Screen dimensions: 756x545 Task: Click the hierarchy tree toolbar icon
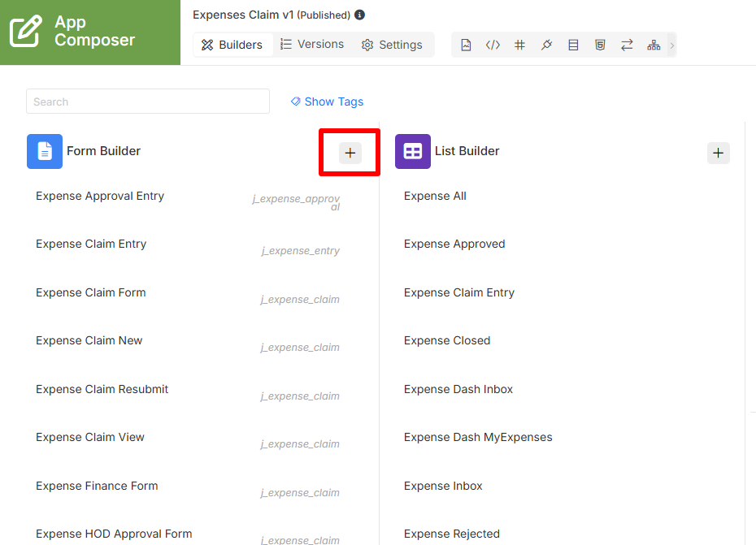(654, 45)
